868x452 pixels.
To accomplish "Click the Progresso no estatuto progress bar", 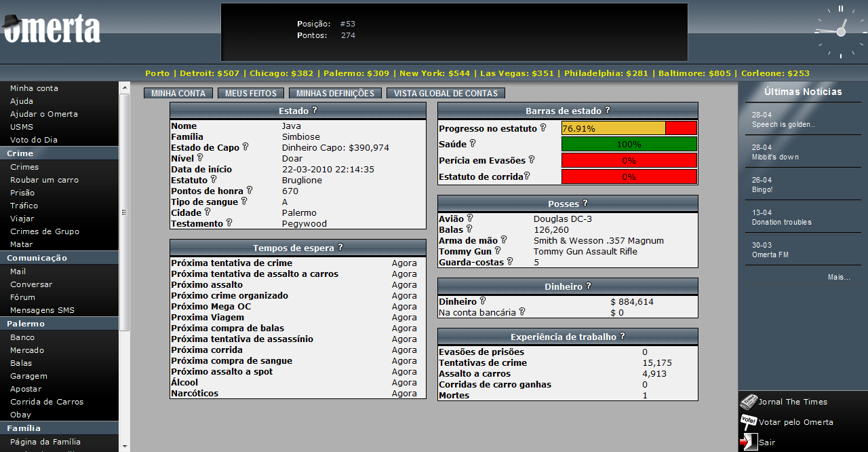I will click(x=629, y=128).
